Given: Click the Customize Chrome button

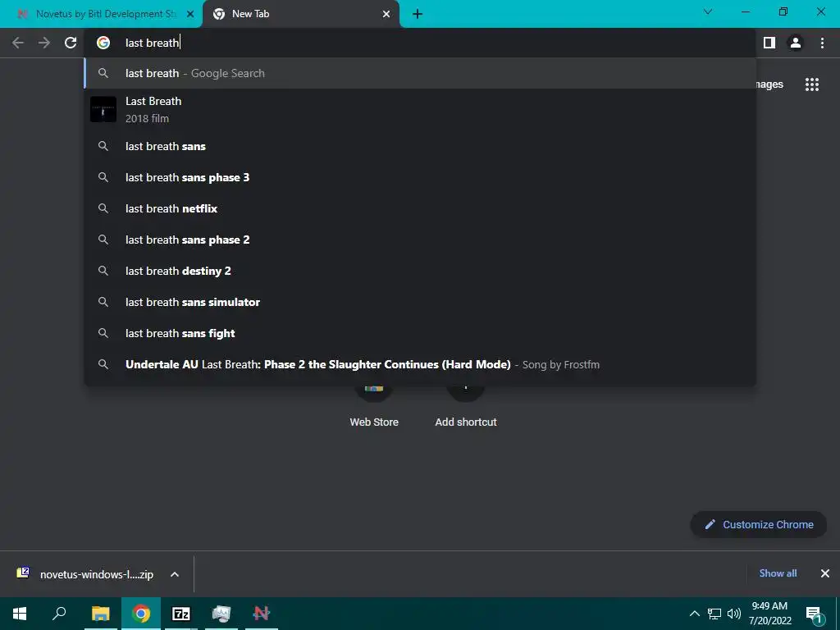Looking at the screenshot, I should pyautogui.click(x=759, y=524).
